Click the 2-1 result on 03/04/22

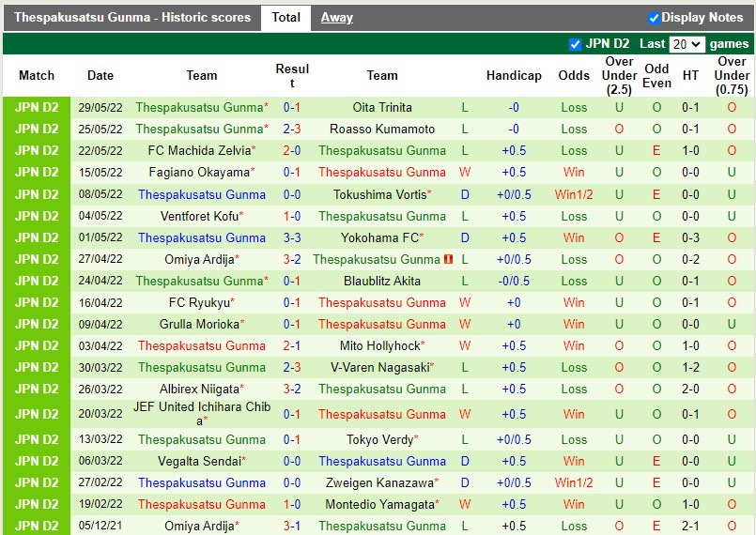(292, 346)
